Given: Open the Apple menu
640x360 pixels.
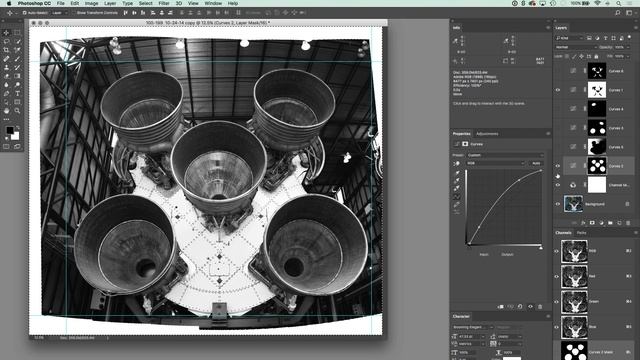Looking at the screenshot, I should (9, 3).
